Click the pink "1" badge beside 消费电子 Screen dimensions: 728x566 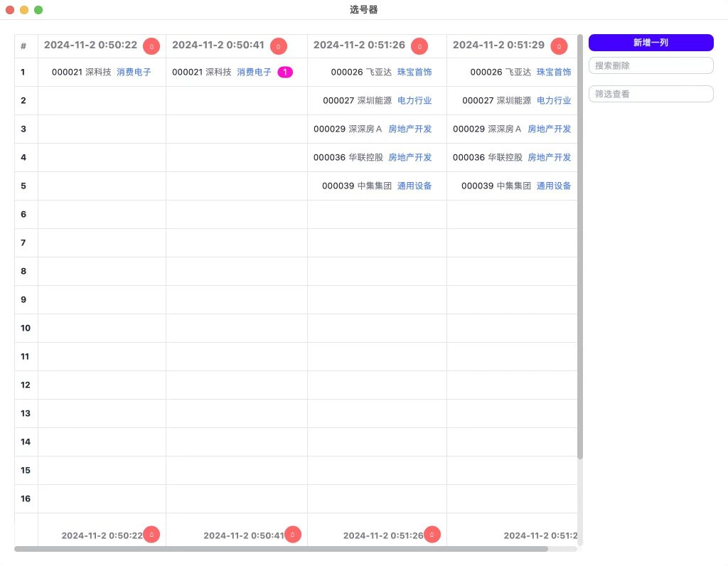click(x=285, y=72)
